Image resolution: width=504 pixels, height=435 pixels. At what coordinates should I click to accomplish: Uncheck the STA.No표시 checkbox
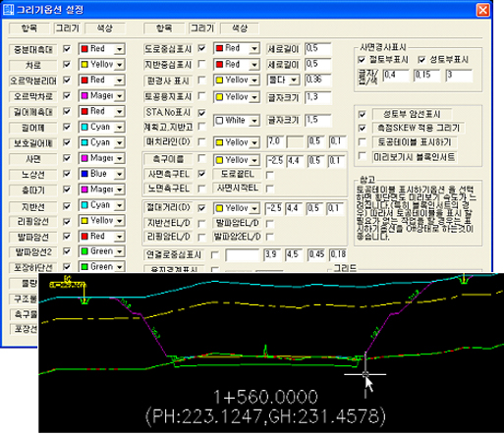pyautogui.click(x=201, y=113)
